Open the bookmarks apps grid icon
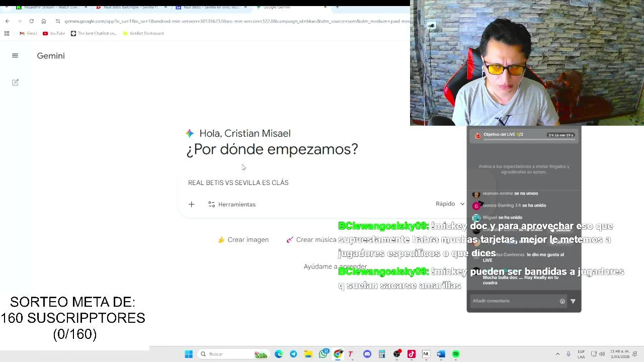Image resolution: width=644 pixels, height=362 pixels. (7, 33)
